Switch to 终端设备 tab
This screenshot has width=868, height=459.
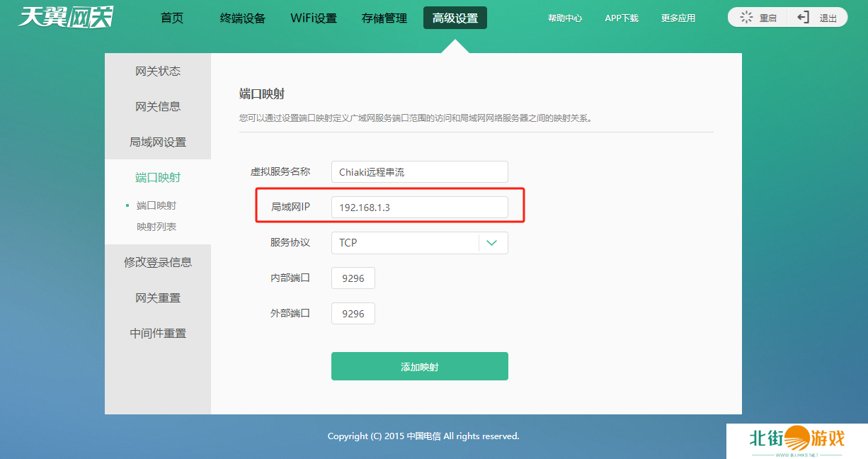tap(242, 18)
